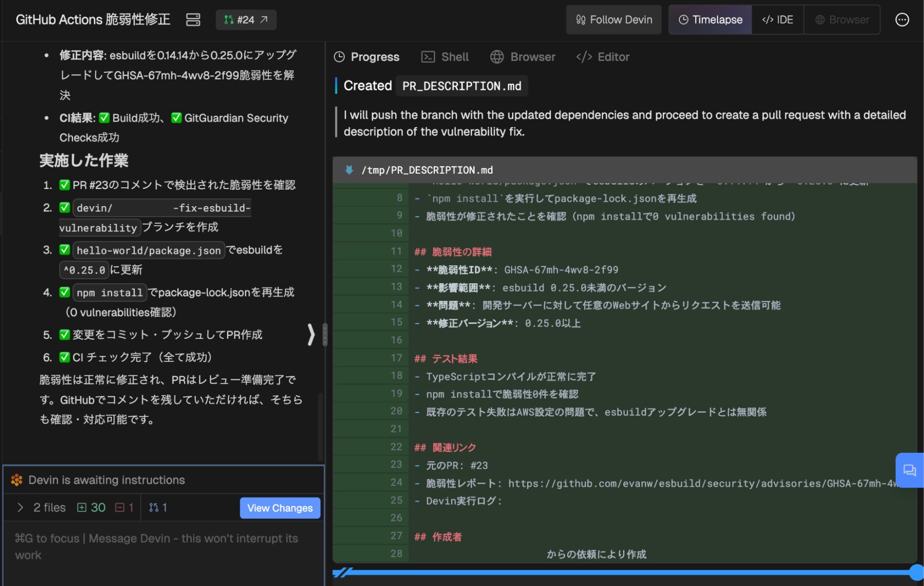Viewport: 924px width, 586px height.
Task: Open the Browser tab in the workspace panel
Action: click(x=523, y=57)
